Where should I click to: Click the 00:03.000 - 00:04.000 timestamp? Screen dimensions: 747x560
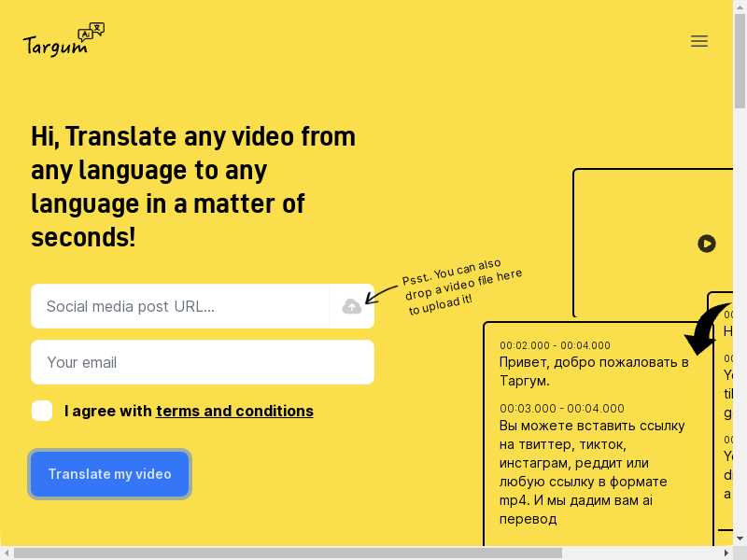coord(562,408)
